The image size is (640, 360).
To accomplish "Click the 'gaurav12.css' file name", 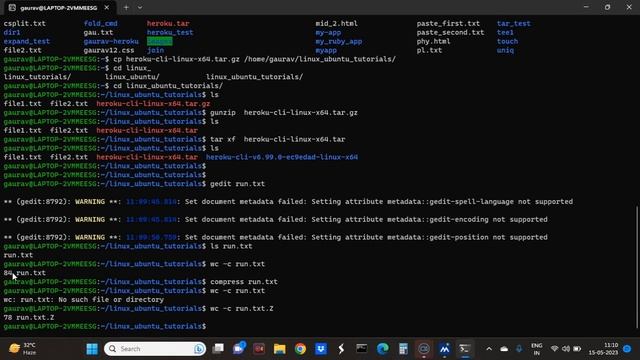I will tap(109, 51).
